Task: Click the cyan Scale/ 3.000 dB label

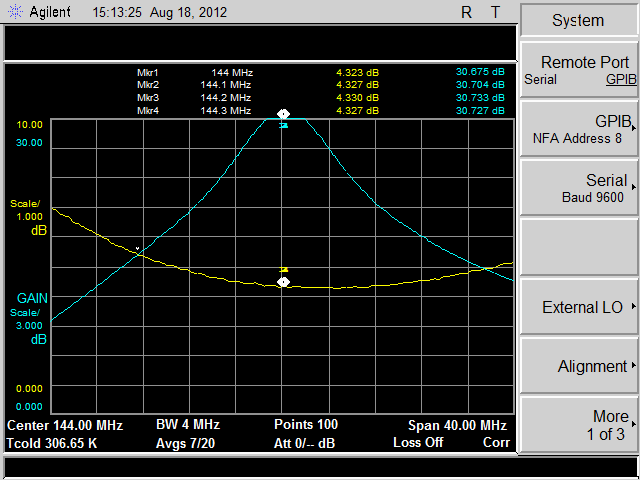Action: point(28,327)
